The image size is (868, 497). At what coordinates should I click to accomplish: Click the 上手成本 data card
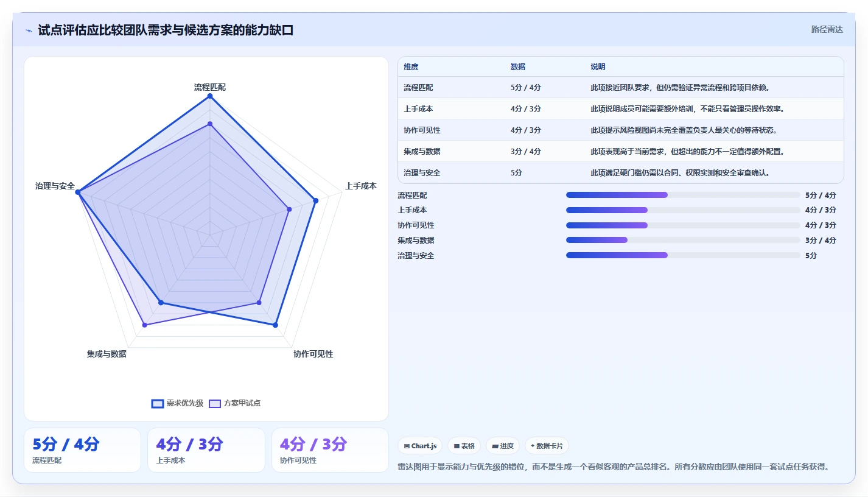[206, 450]
